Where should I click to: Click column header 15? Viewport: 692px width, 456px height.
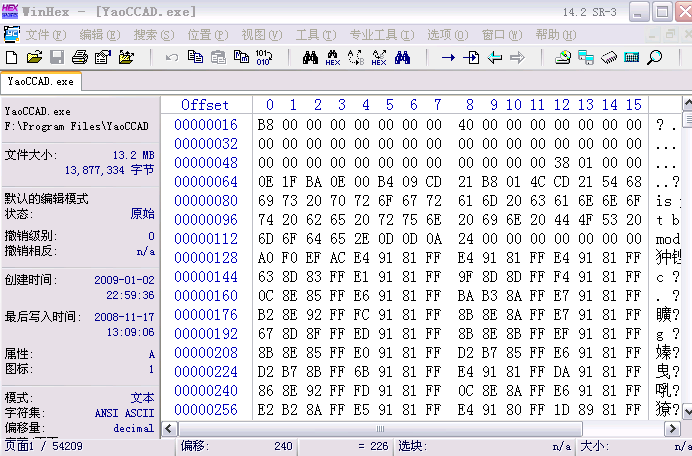tap(634, 105)
